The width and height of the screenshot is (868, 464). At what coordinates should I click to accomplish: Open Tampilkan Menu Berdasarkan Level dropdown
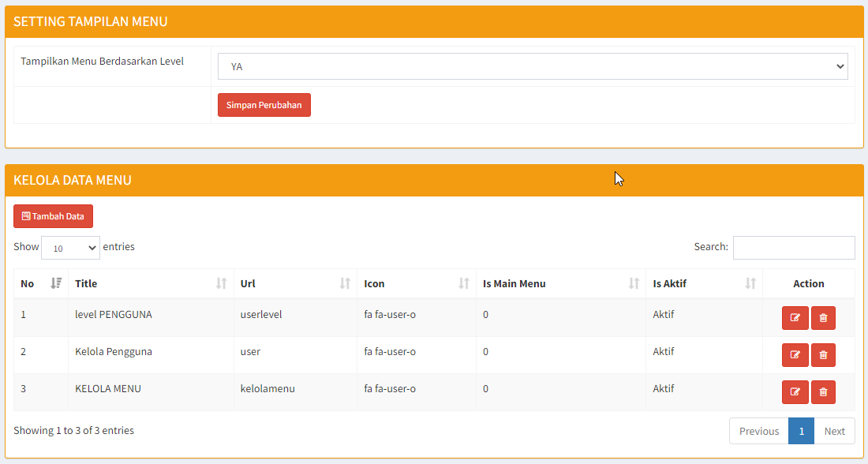[x=533, y=67]
